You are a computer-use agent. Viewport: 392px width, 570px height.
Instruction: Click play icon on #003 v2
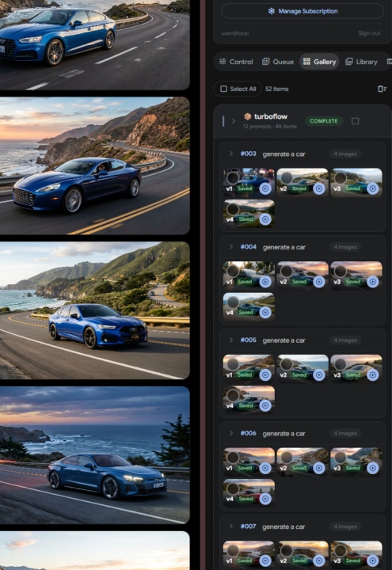pyautogui.click(x=319, y=188)
